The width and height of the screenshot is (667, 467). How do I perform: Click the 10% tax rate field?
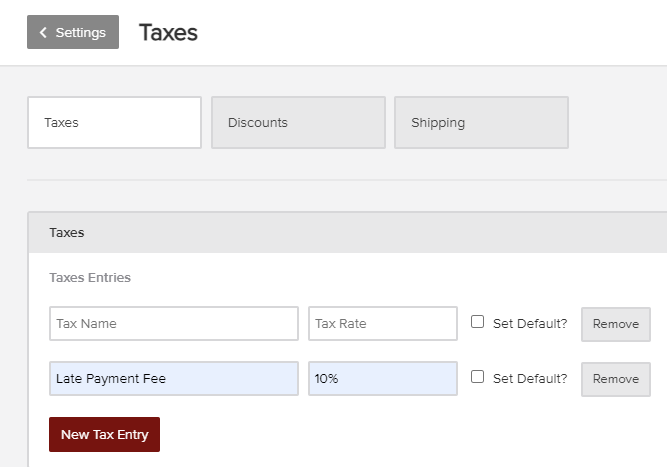(x=383, y=379)
